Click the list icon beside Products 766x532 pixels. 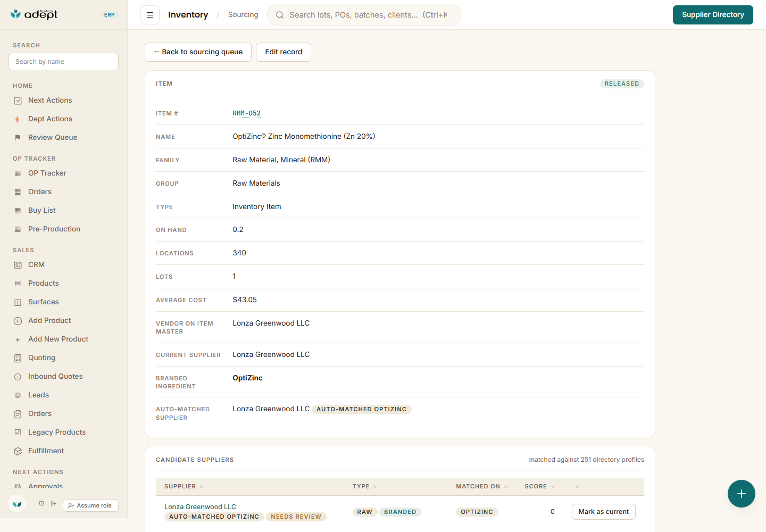(18, 284)
